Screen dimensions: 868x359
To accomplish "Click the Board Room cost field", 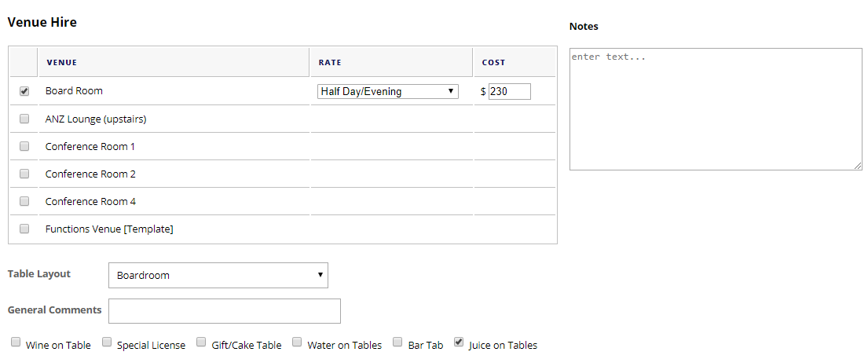I will coord(509,91).
